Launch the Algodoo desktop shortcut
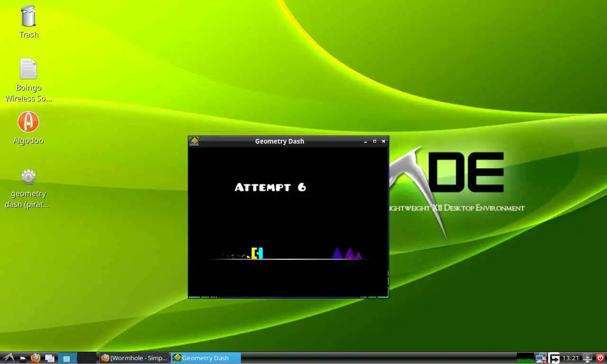This screenshot has height=364, width=607. 28,122
